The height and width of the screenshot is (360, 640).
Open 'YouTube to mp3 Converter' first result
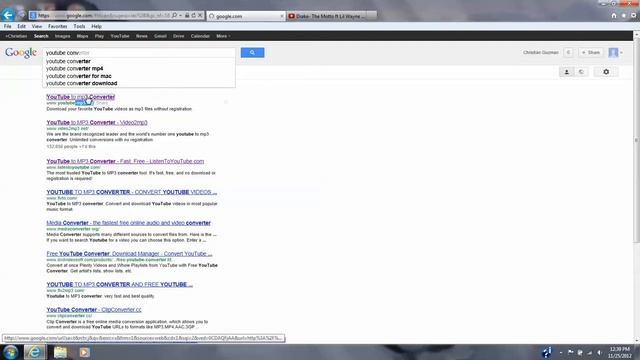tap(80, 97)
